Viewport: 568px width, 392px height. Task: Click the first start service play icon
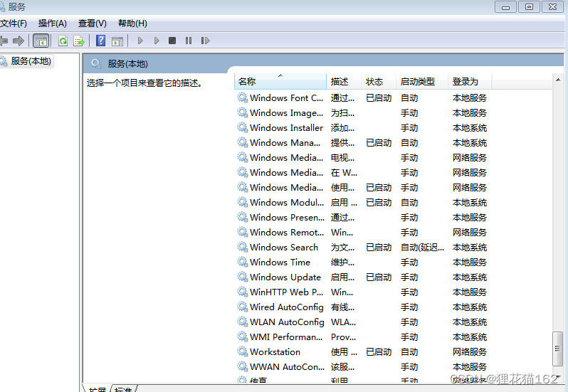click(140, 41)
